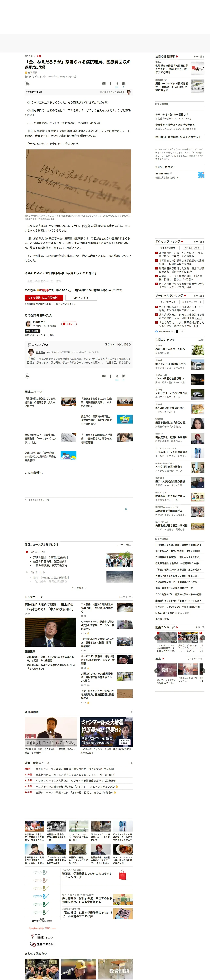Follow author with フォロー button

[x=69, y=324]
